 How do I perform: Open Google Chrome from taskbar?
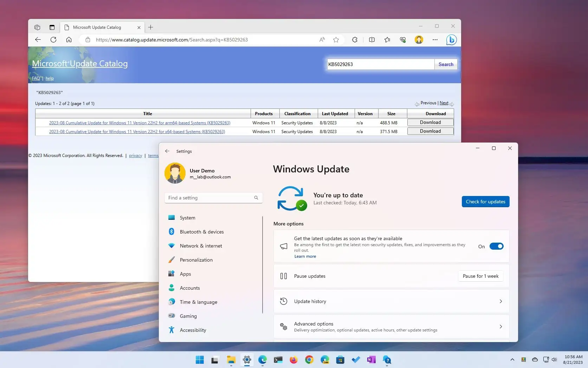[309, 360]
